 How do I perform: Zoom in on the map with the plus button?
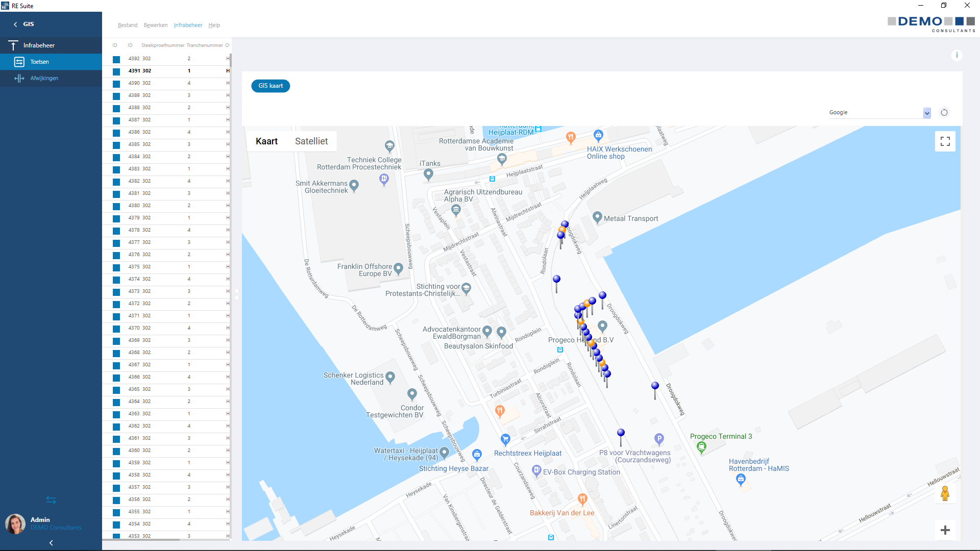coord(945,530)
